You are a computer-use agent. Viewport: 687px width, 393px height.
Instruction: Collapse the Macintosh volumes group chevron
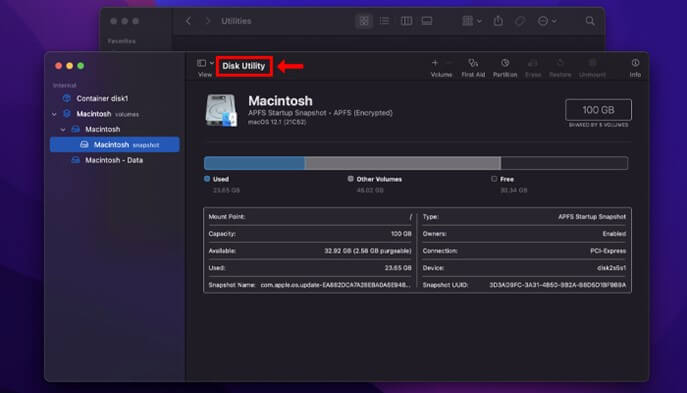(54, 114)
